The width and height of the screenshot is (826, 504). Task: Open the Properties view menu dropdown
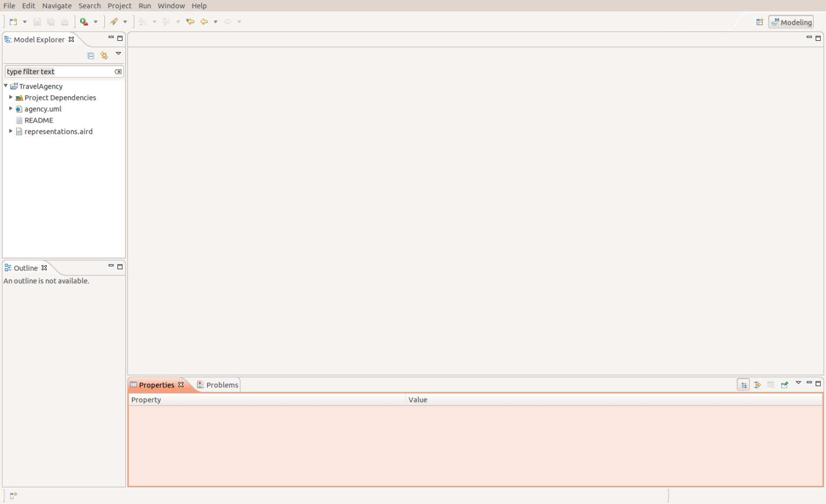(798, 383)
